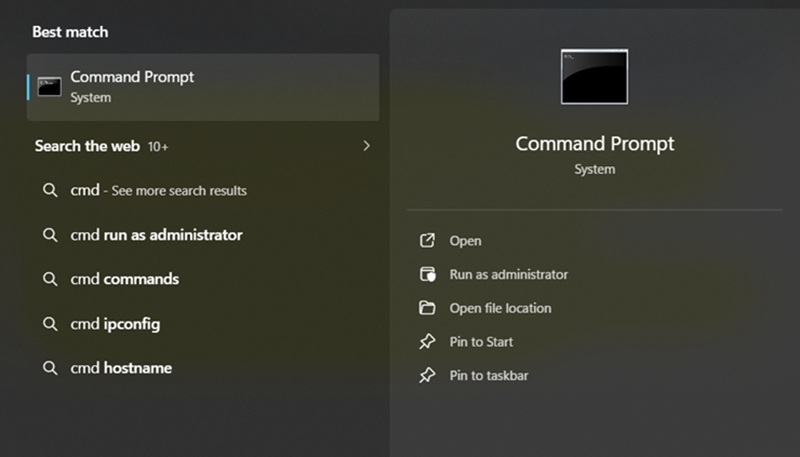Click the large Command Prompt preview icon
800x457 pixels.
tap(594, 77)
